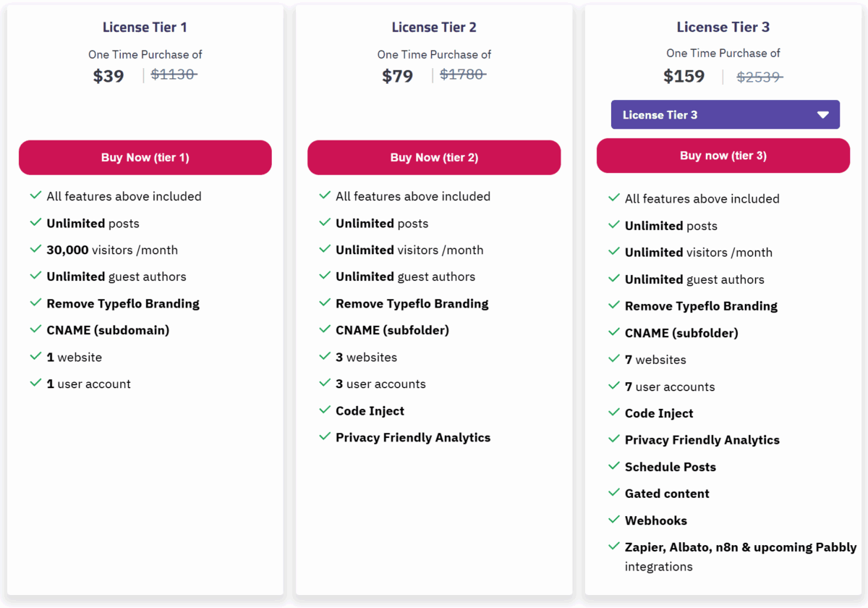The width and height of the screenshot is (868, 608).
Task: Toggle the check beside Gated content
Action: point(614,493)
